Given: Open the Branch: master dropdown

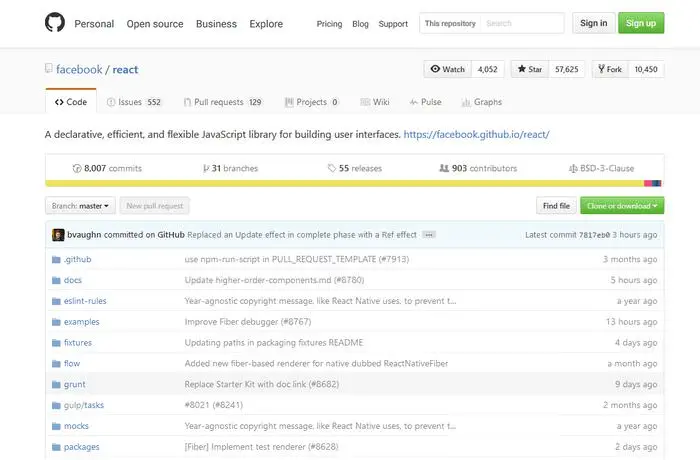Looking at the screenshot, I should pyautogui.click(x=80, y=206).
